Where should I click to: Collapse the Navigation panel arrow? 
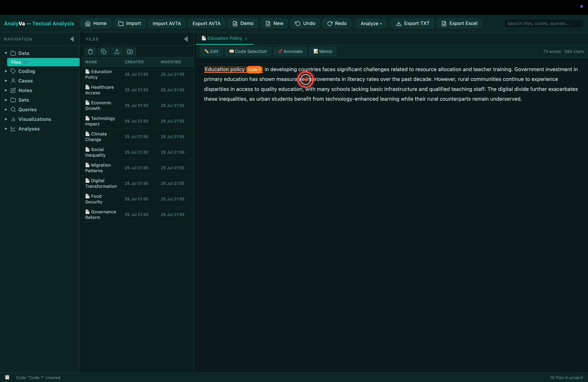coord(72,39)
